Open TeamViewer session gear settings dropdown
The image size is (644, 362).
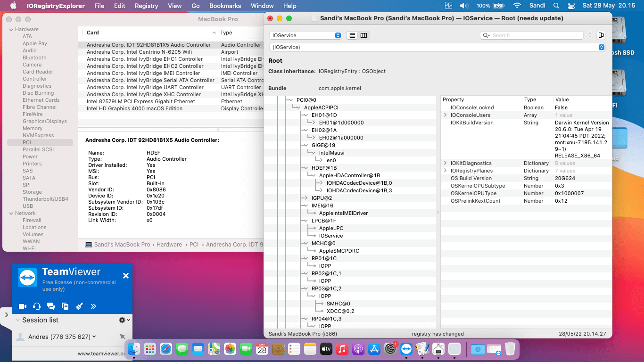[x=124, y=320]
